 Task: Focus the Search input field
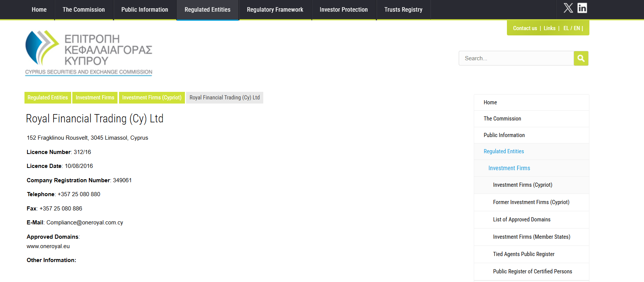pos(516,58)
